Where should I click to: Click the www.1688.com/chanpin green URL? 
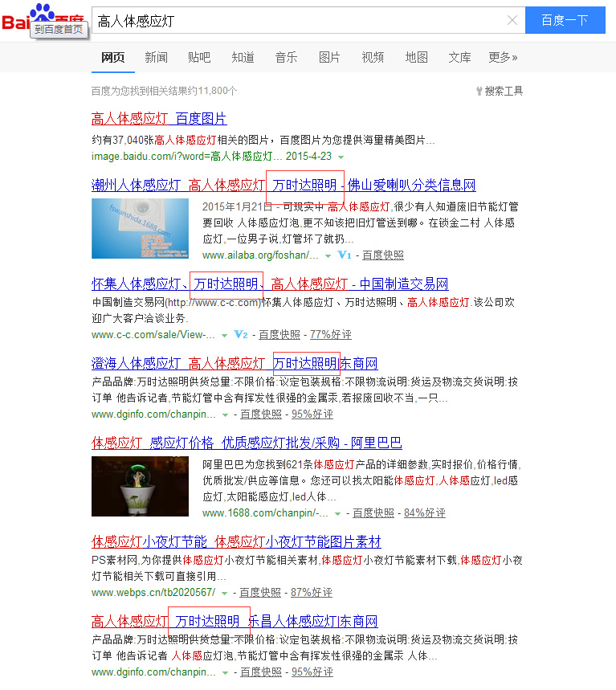tap(265, 513)
